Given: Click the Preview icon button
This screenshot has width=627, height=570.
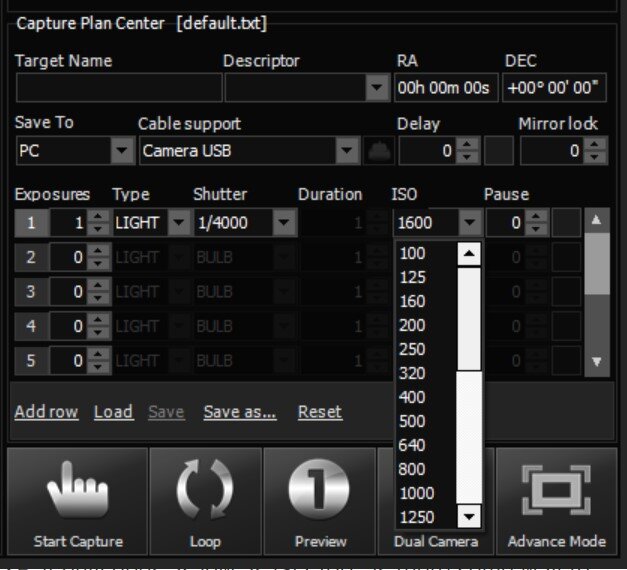Looking at the screenshot, I should click(319, 492).
